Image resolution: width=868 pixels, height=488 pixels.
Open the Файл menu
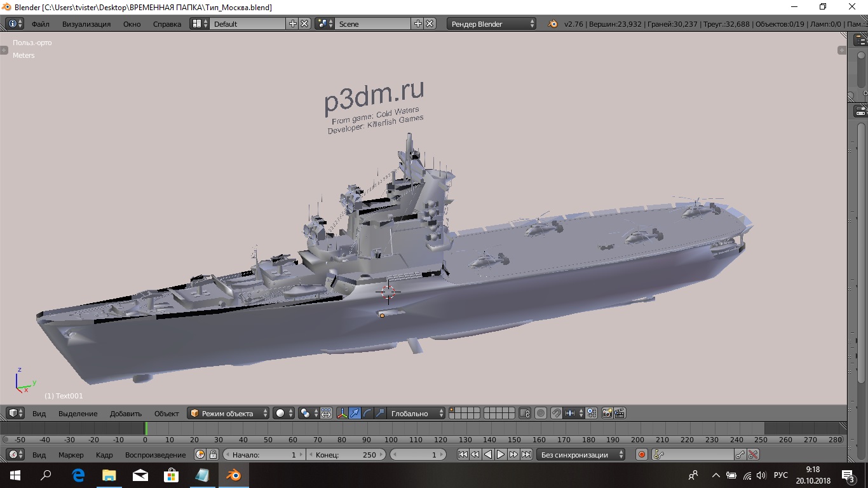pos(41,24)
